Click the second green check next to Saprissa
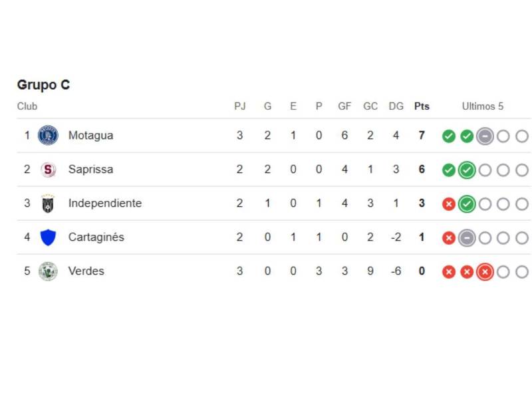This screenshot has height=399, width=532. point(467,169)
